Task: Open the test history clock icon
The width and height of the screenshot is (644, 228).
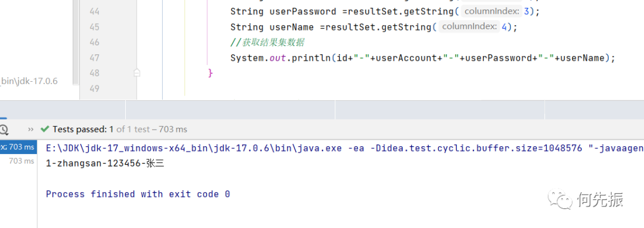Action: click(x=3, y=130)
